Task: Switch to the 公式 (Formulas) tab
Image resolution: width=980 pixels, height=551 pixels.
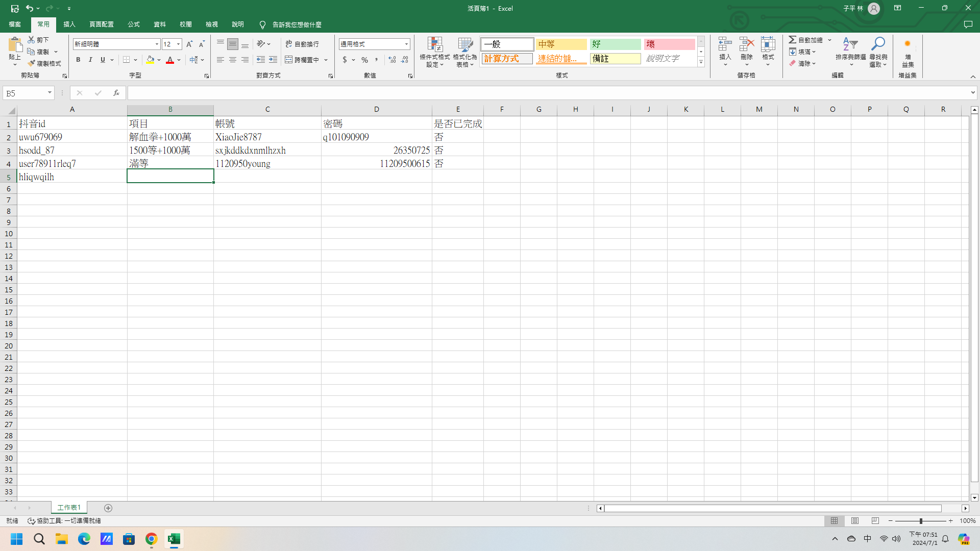Action: [134, 24]
